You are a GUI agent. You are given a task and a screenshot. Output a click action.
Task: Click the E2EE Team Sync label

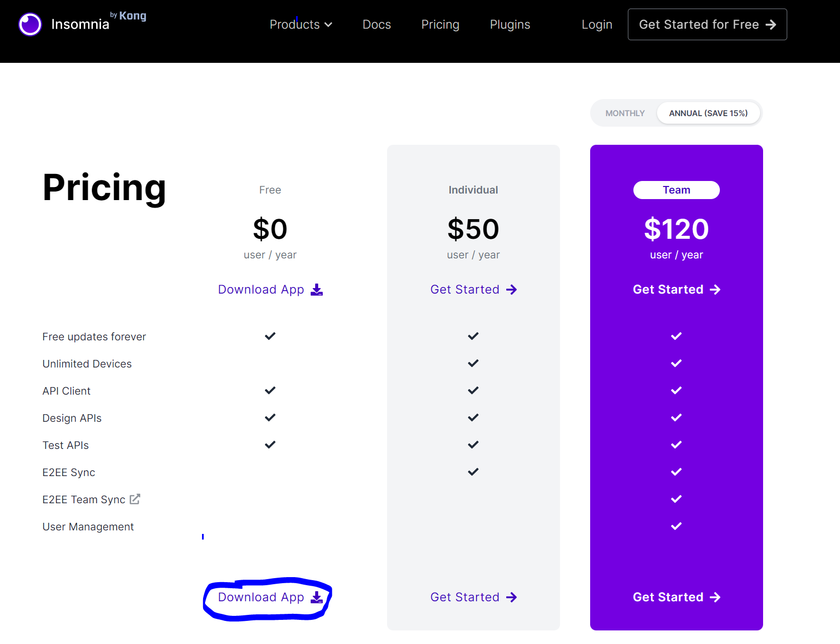click(x=84, y=500)
